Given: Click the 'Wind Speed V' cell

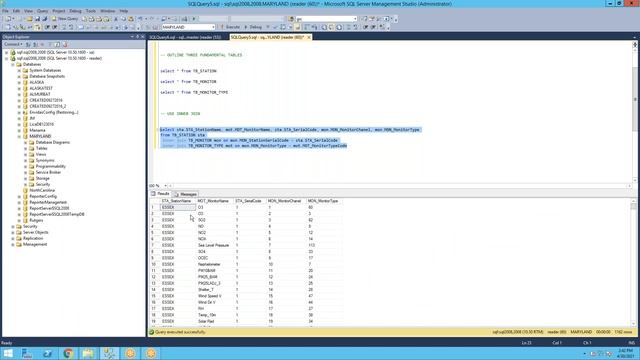Looking at the screenshot, I should [215, 296].
